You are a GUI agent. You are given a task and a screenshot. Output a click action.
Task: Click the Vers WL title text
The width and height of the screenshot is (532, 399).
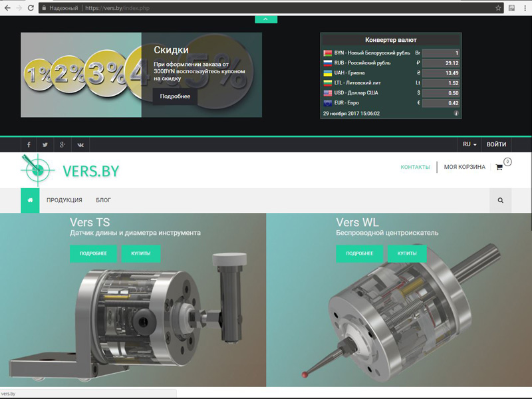click(x=357, y=222)
